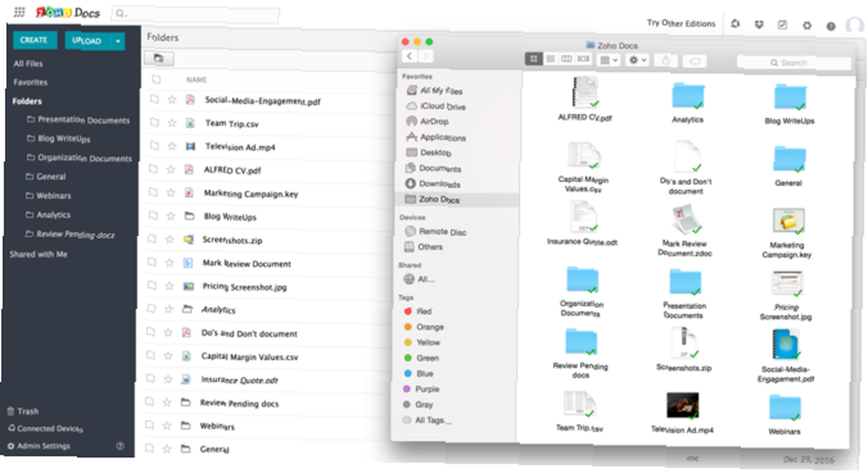Viewport: 868px width, 473px height.
Task: Check the box for Social-Media-Engagement.pdf
Action: pyautogui.click(x=155, y=99)
